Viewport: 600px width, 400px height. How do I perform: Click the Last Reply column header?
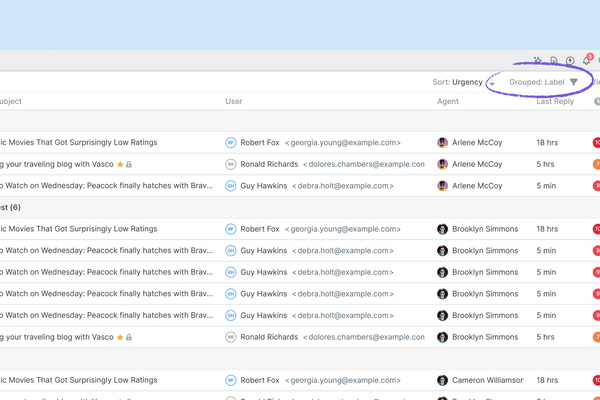coord(555,101)
